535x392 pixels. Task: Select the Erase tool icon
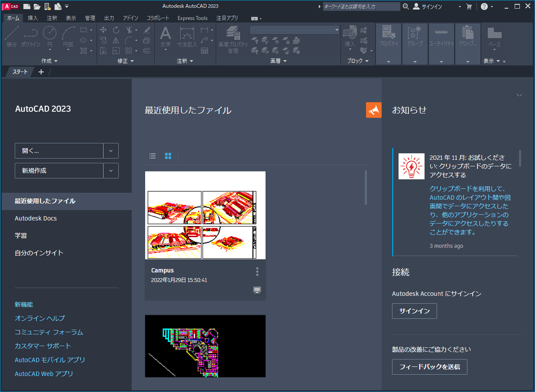tap(146, 30)
